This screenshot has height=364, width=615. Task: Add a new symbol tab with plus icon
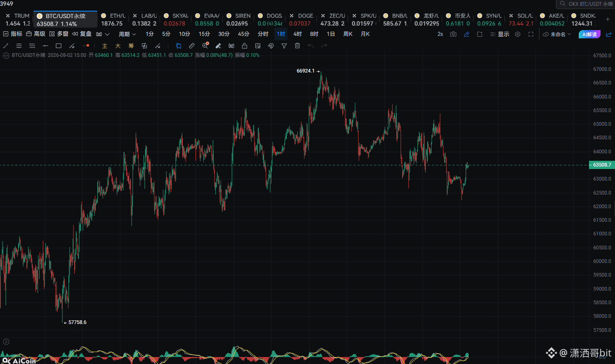click(x=608, y=19)
